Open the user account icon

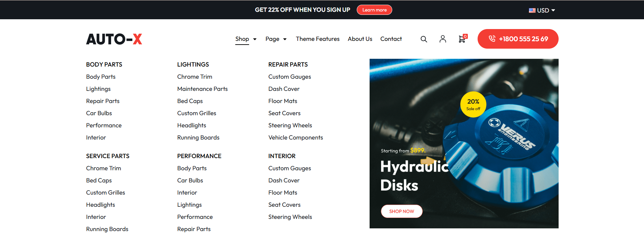click(x=442, y=39)
